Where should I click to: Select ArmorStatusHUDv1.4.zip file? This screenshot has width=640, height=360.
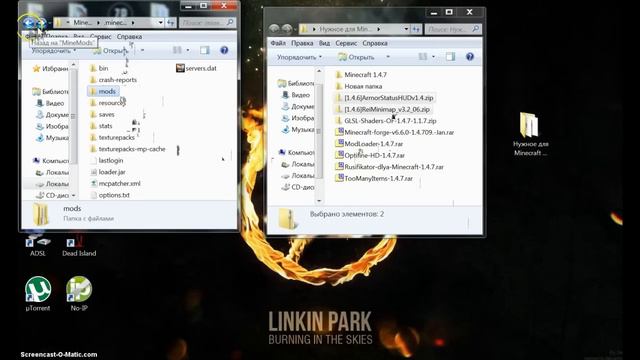pyautogui.click(x=384, y=98)
